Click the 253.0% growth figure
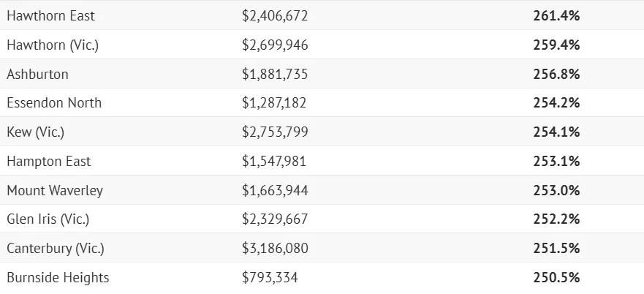The width and height of the screenshot is (644, 294). click(x=556, y=191)
